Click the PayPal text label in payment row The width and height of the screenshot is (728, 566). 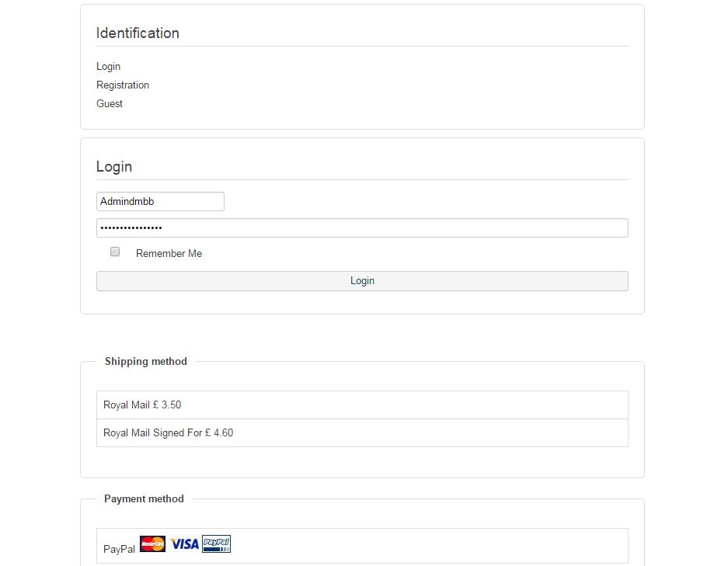[x=119, y=550]
